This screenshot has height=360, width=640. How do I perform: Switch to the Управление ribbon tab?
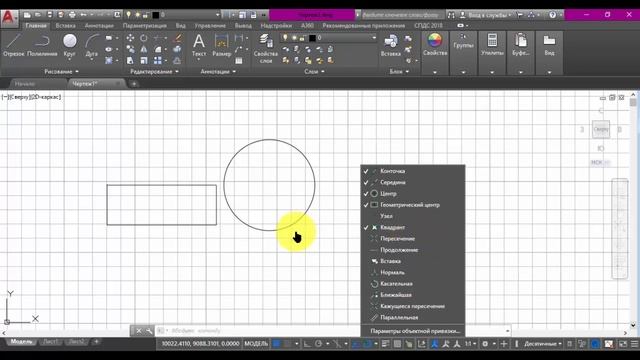pyautogui.click(x=210, y=25)
